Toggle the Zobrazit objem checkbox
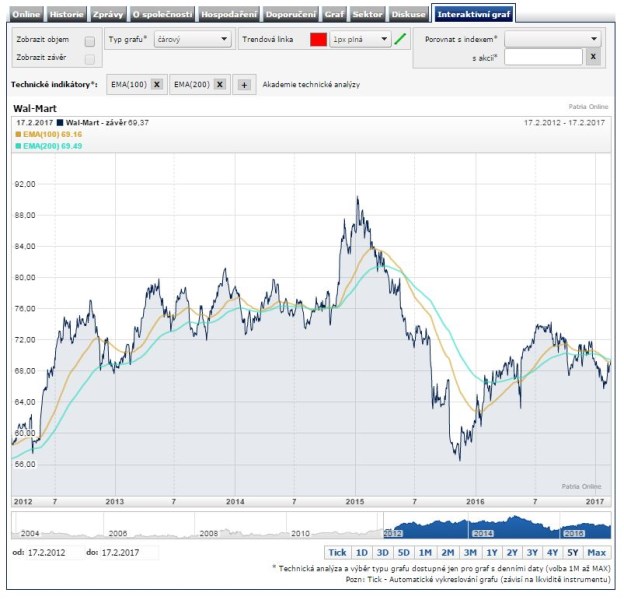The height and width of the screenshot is (600, 624). [90, 41]
